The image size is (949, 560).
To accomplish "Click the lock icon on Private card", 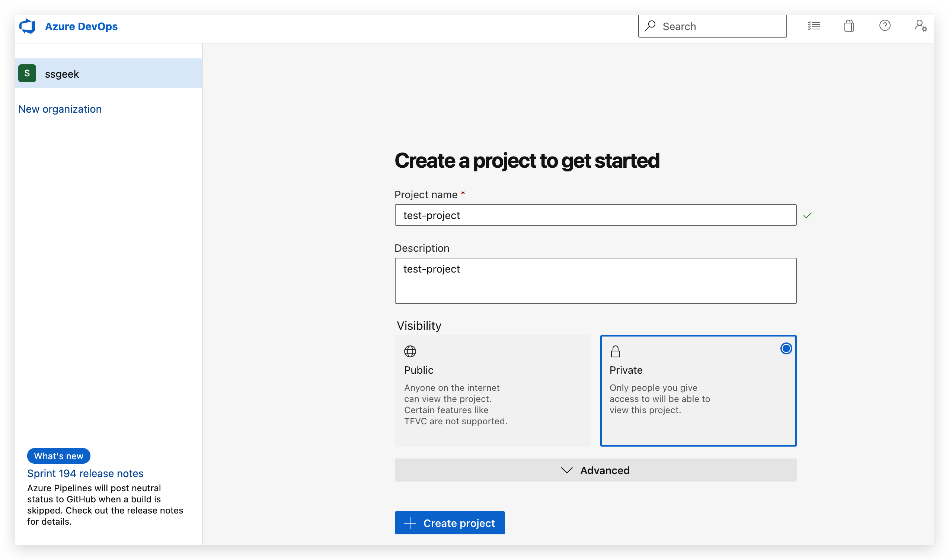I will coord(615,351).
